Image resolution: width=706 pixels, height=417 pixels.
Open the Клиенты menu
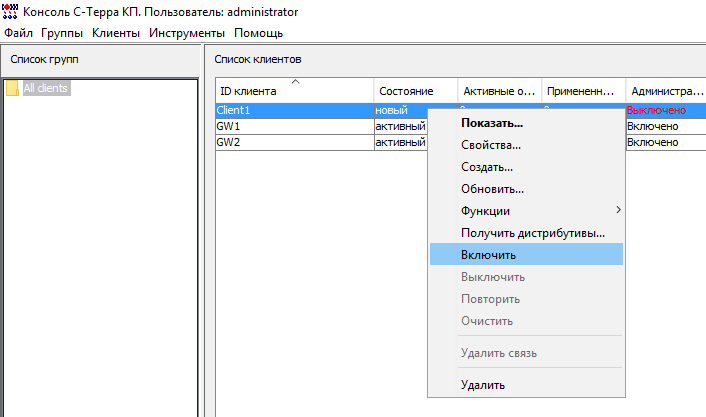click(116, 33)
